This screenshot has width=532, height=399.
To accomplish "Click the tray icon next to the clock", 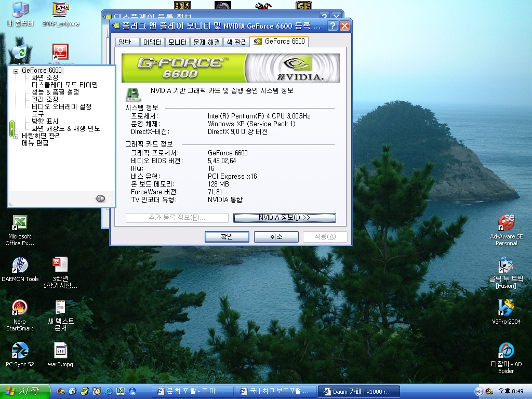I will point(489,392).
